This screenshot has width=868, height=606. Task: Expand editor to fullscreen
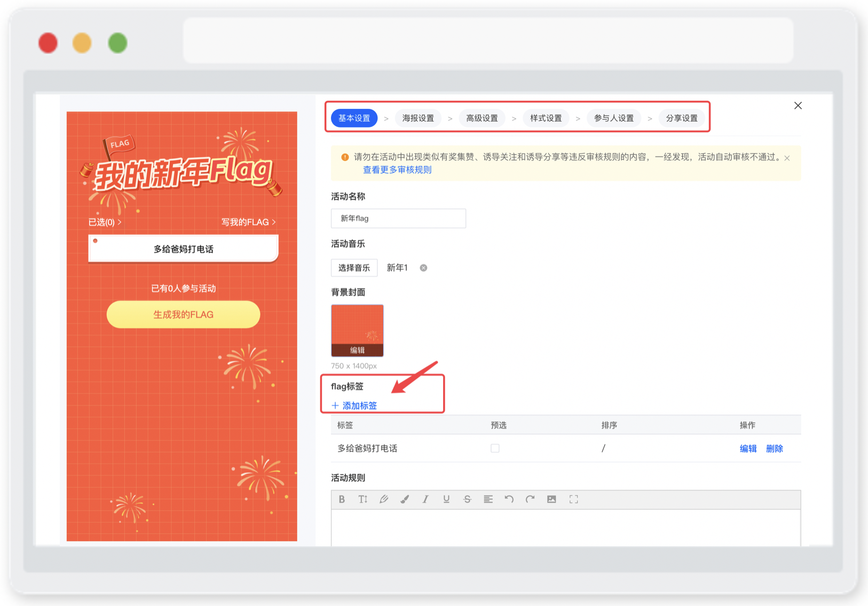click(573, 499)
